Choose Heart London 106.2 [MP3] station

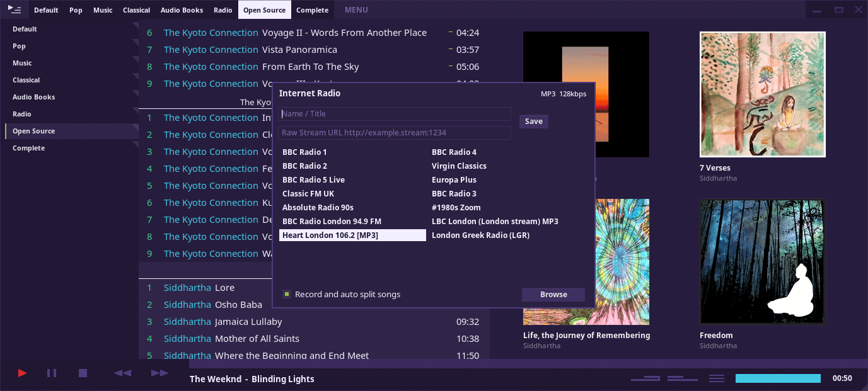click(x=352, y=235)
